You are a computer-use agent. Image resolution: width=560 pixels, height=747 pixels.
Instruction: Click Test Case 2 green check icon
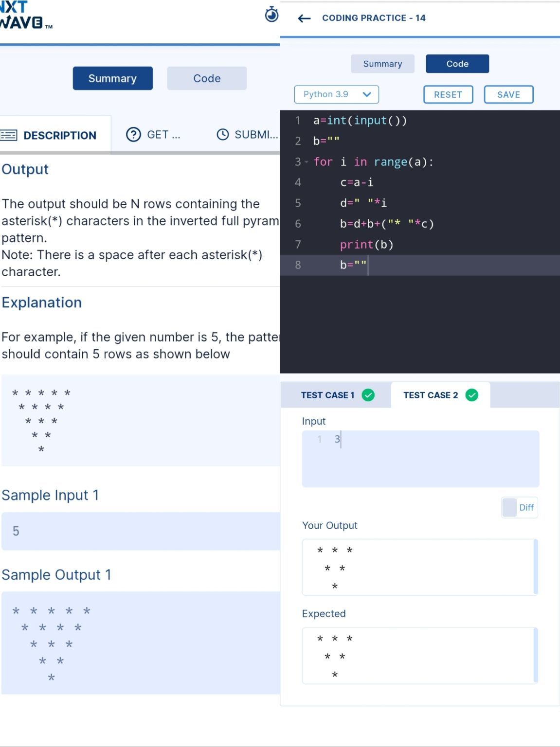pos(471,395)
